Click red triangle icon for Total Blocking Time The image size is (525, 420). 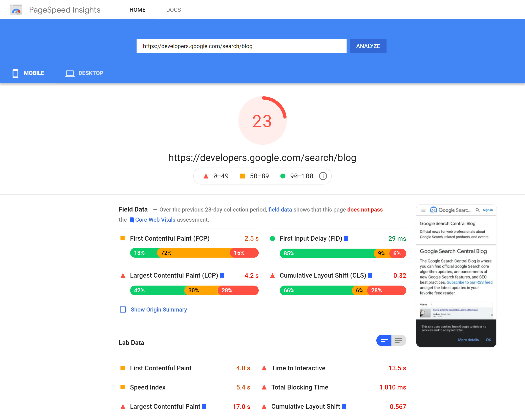coord(264,387)
